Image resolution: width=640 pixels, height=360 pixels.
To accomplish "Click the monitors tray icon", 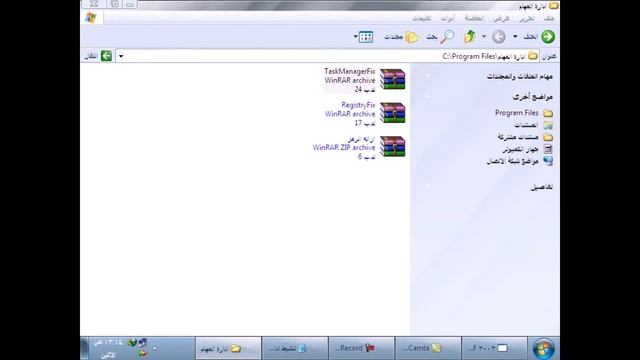I will tap(142, 342).
